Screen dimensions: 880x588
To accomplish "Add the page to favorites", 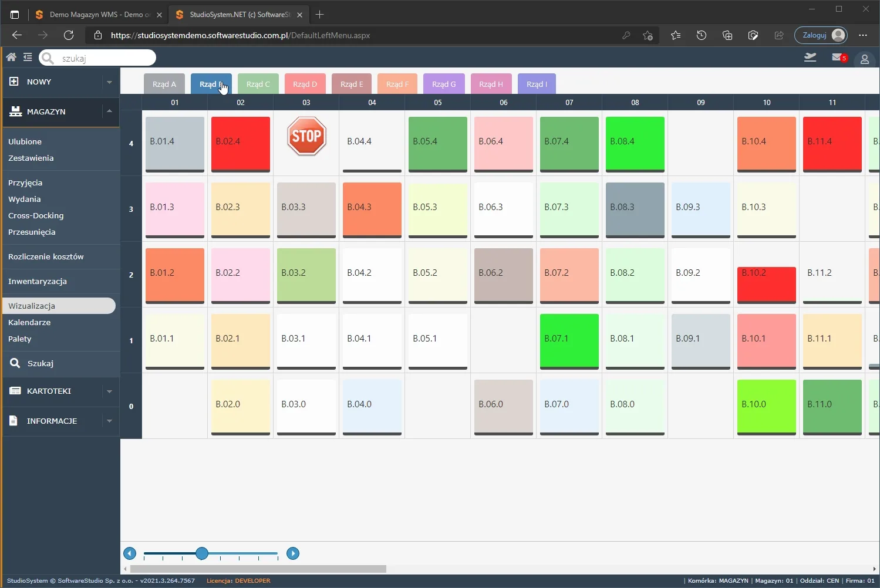I will pyautogui.click(x=648, y=35).
